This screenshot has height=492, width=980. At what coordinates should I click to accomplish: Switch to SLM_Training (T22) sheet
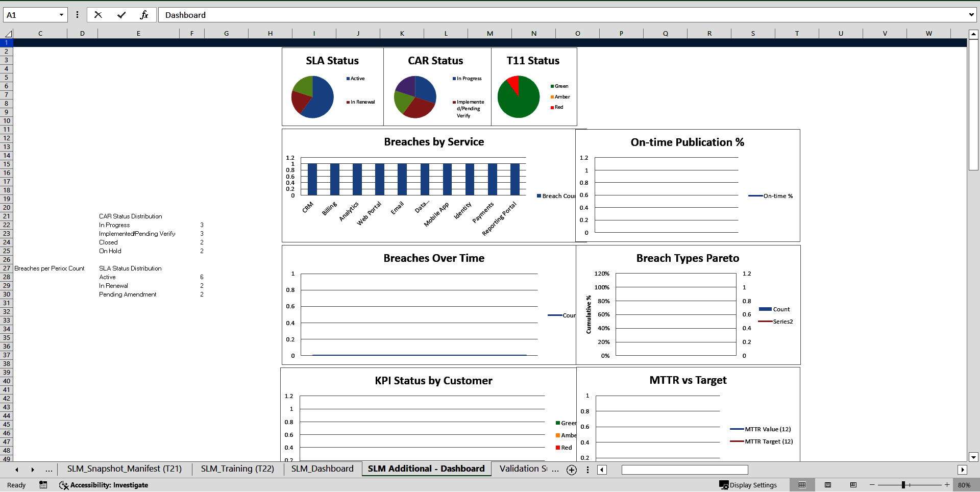(x=237, y=469)
